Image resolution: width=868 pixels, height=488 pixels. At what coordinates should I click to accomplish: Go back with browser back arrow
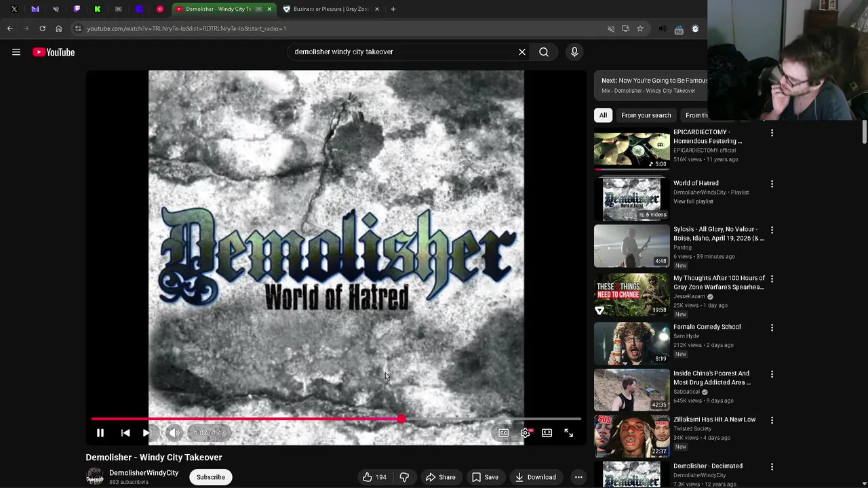coord(9,28)
